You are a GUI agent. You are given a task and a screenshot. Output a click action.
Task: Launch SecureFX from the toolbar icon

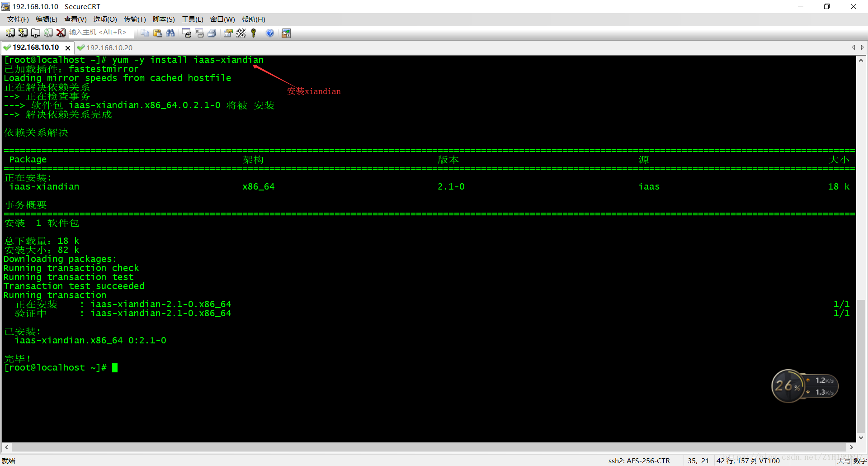[x=286, y=33]
